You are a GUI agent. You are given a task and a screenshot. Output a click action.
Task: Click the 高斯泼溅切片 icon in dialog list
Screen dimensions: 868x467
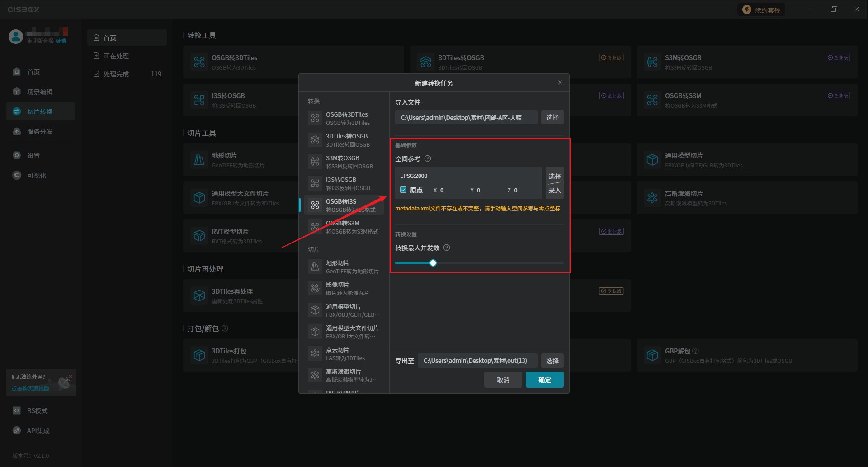pos(315,376)
